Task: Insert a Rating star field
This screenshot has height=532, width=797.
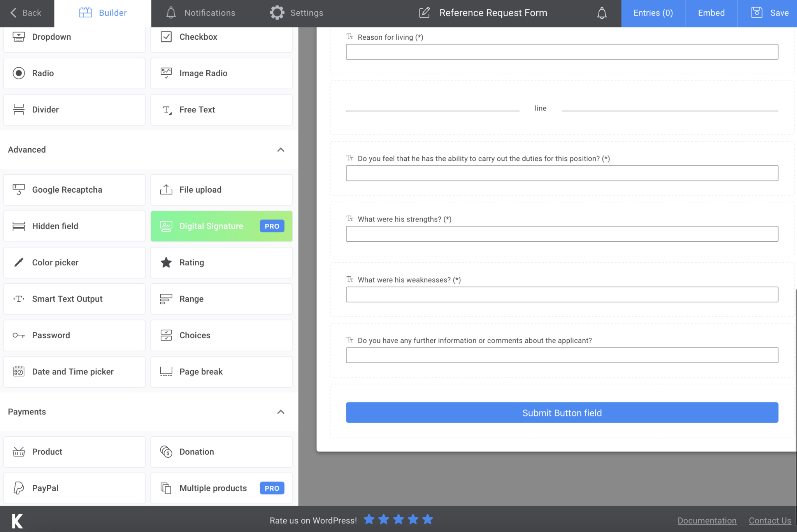Action: [221, 262]
